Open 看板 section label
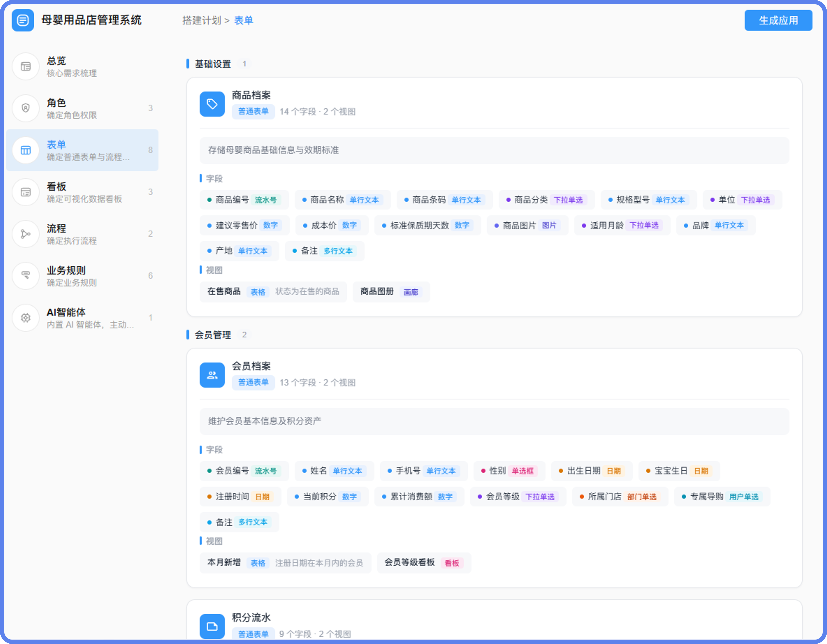Screen dimensions: 827x644 click(x=56, y=187)
